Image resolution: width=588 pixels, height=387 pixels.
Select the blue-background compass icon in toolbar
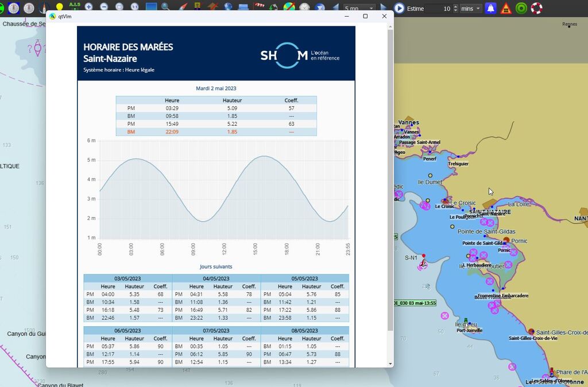(x=14, y=8)
